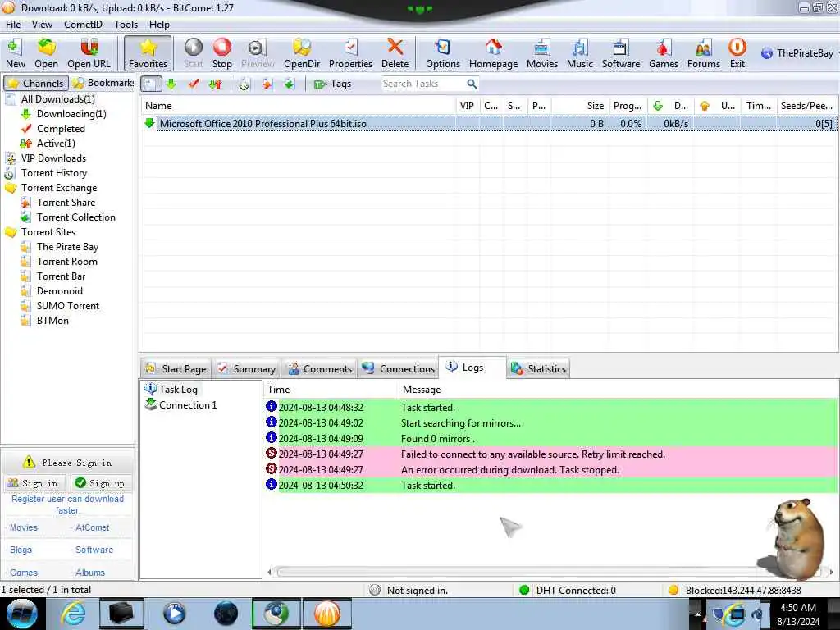Screen dimensions: 840x630
Task: Click the Exit power icon
Action: pyautogui.click(x=737, y=53)
